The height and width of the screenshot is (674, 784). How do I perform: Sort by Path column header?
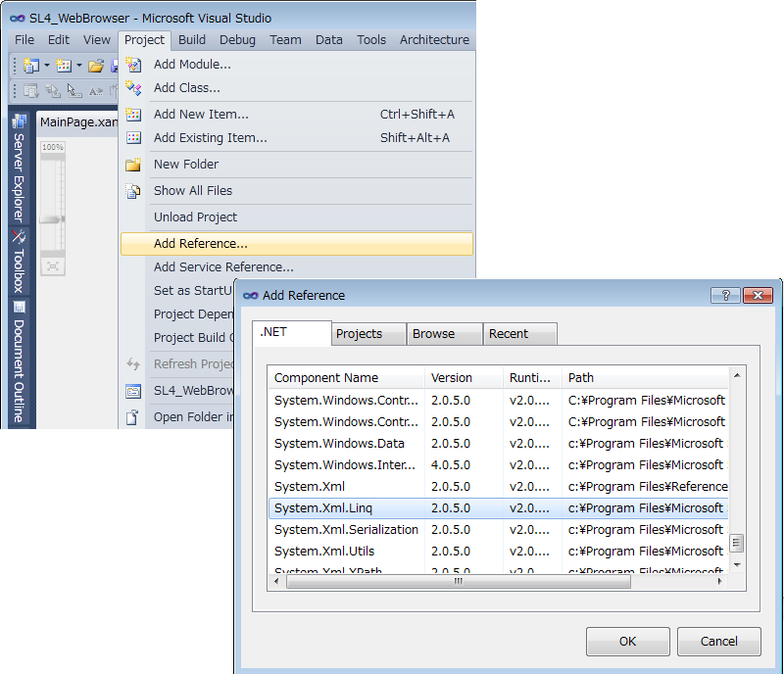[645, 378]
